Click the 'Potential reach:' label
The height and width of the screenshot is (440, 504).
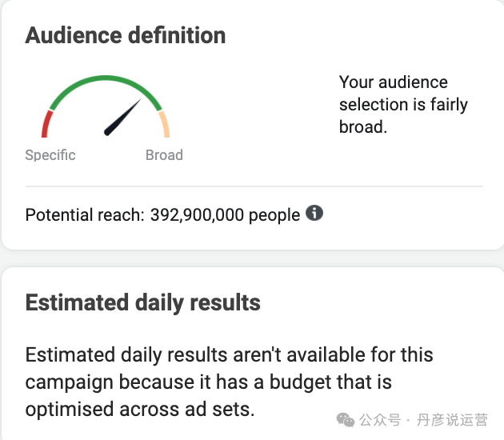85,214
